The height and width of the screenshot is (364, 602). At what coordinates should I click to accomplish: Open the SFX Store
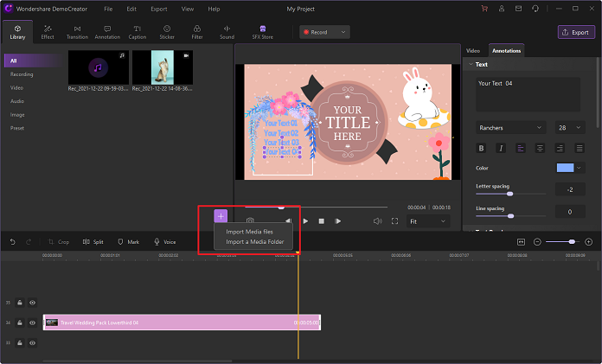coord(263,32)
